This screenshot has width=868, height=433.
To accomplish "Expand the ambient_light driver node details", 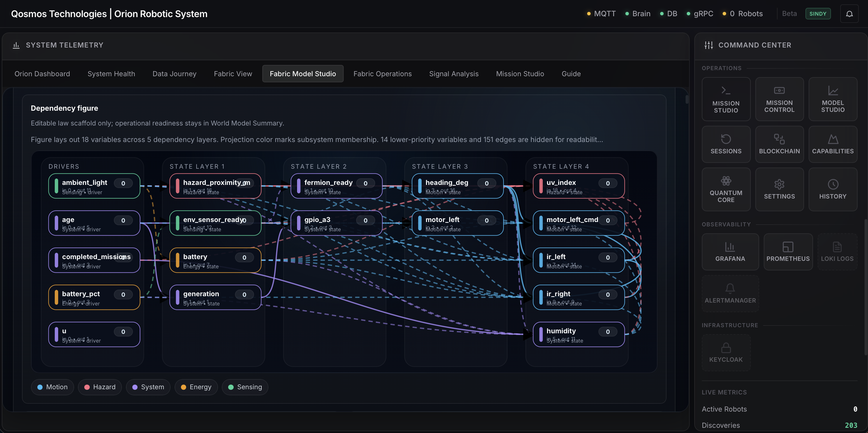I will click(94, 186).
